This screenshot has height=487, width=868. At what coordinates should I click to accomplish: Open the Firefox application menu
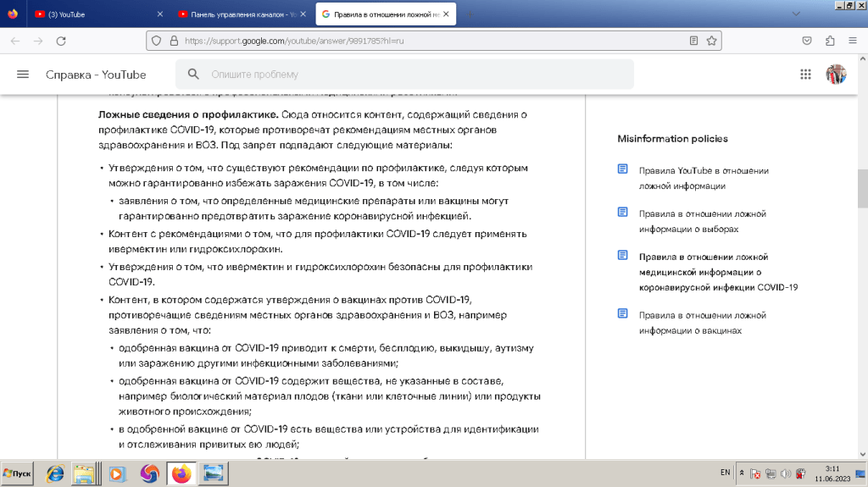tap(853, 41)
